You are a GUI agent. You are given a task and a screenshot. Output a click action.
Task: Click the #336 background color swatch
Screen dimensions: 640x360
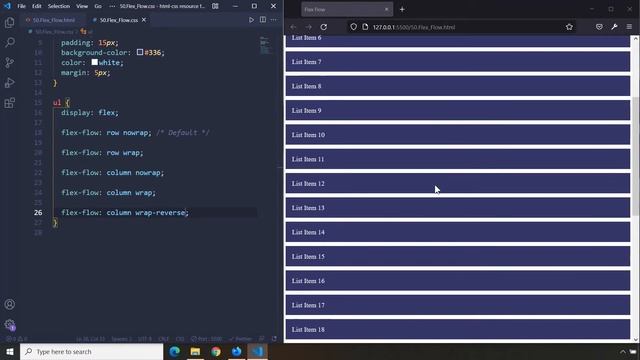(140, 52)
